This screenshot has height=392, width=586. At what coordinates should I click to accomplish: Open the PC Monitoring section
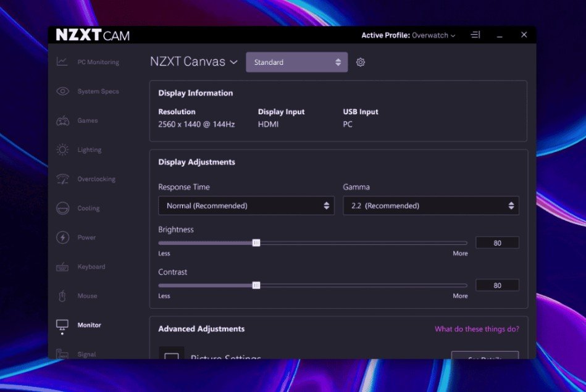(98, 62)
